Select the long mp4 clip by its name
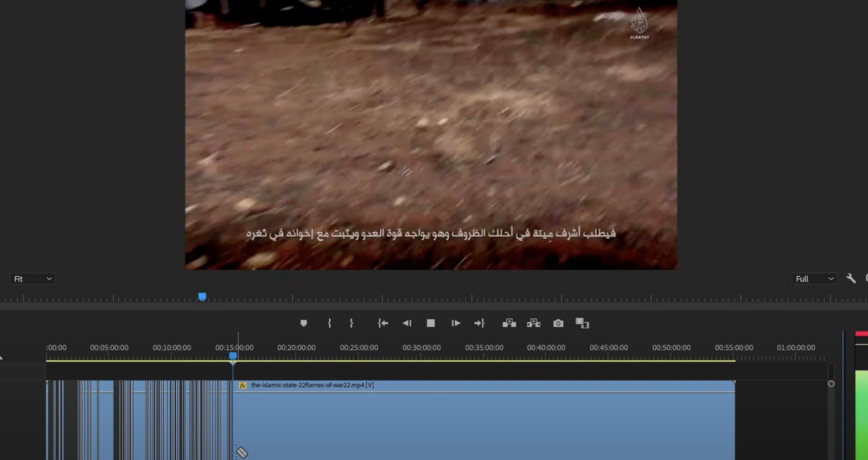The width and height of the screenshot is (868, 460). click(x=312, y=385)
